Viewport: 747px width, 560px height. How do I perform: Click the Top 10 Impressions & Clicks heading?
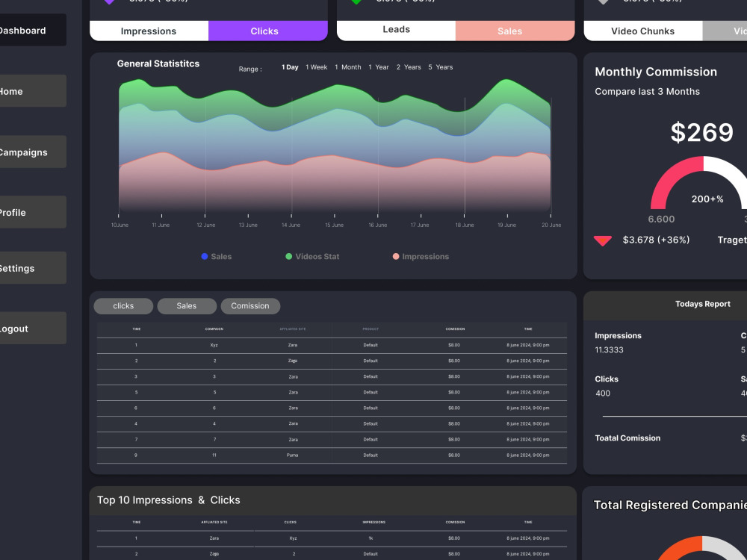click(x=169, y=500)
